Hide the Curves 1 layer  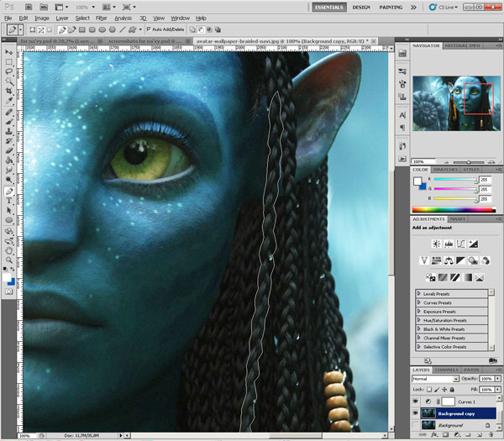(417, 402)
